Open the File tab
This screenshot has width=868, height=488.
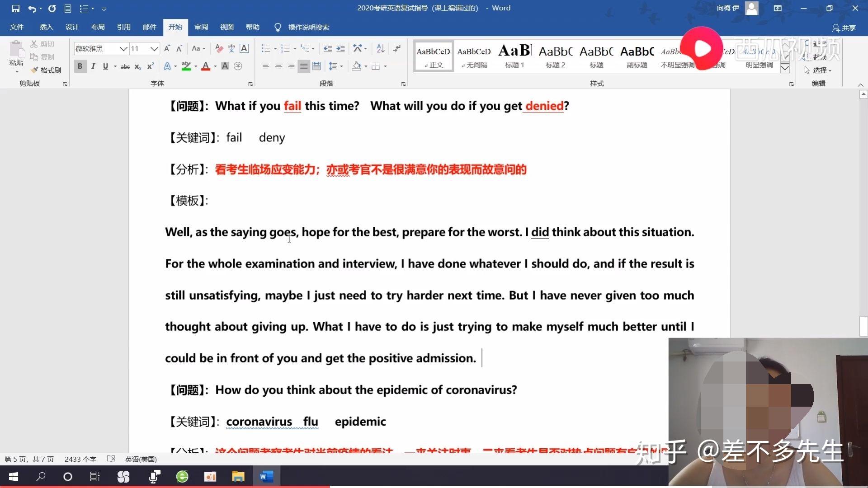point(17,27)
